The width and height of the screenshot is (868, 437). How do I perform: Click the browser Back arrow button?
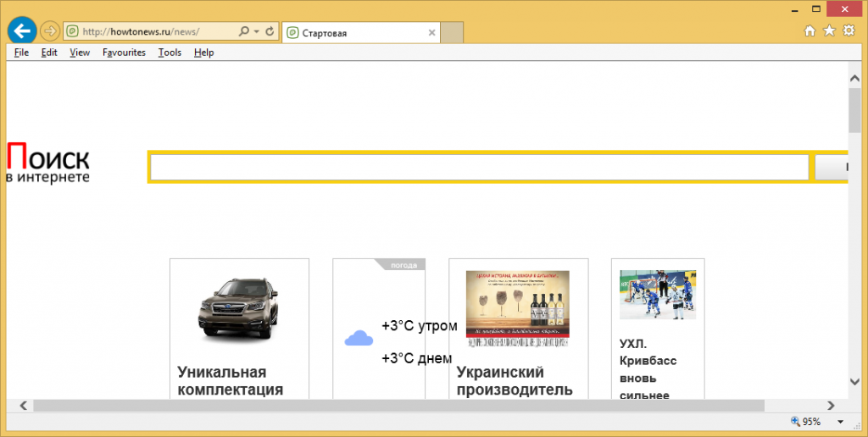22,31
